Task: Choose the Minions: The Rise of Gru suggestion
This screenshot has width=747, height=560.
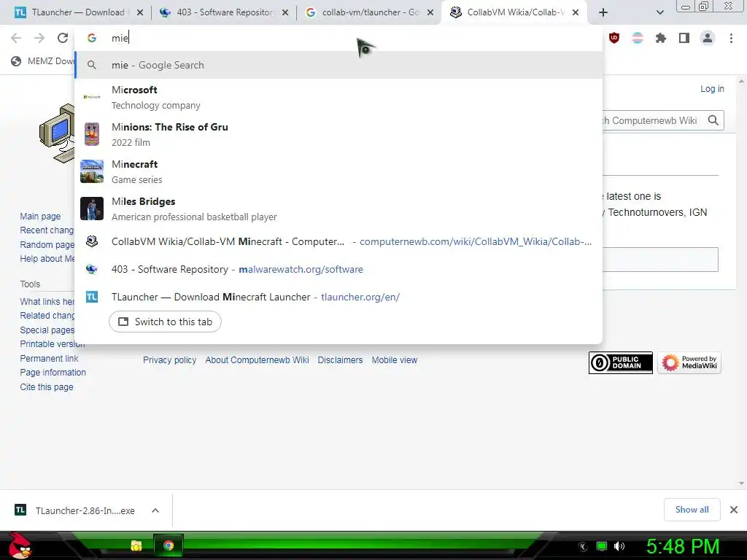Action: (x=338, y=134)
